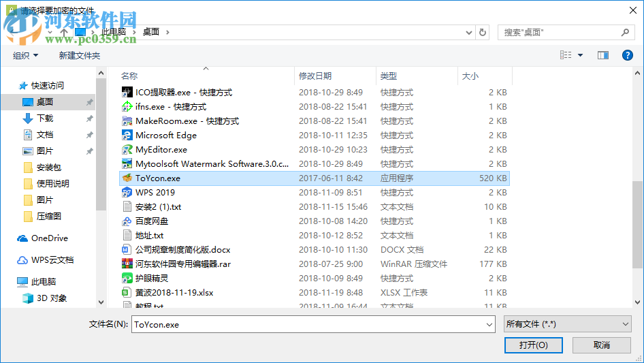The width and height of the screenshot is (644, 363).
Task: Select the Mytoolsoft Watermark Software icon
Action: [127, 163]
